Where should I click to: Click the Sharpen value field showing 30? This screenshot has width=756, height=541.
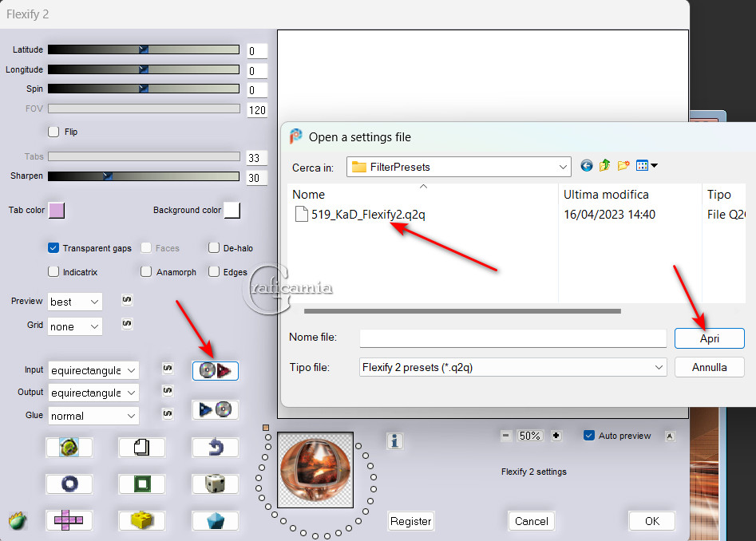point(257,178)
